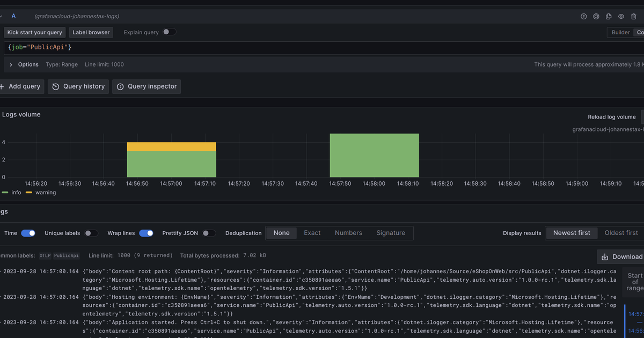Image resolution: width=644 pixels, height=338 pixels.
Task: Toggle the Explain query switch
Action: click(x=170, y=32)
